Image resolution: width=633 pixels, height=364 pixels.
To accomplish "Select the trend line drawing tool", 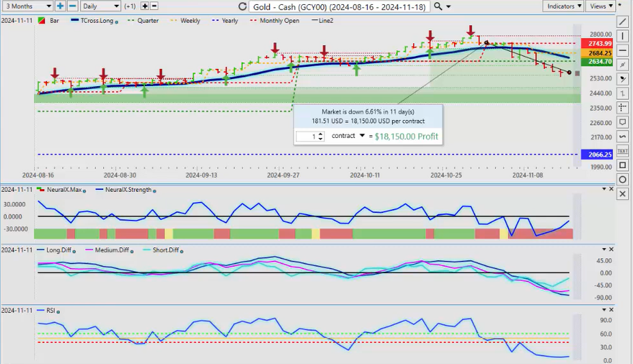I will pos(622,21).
